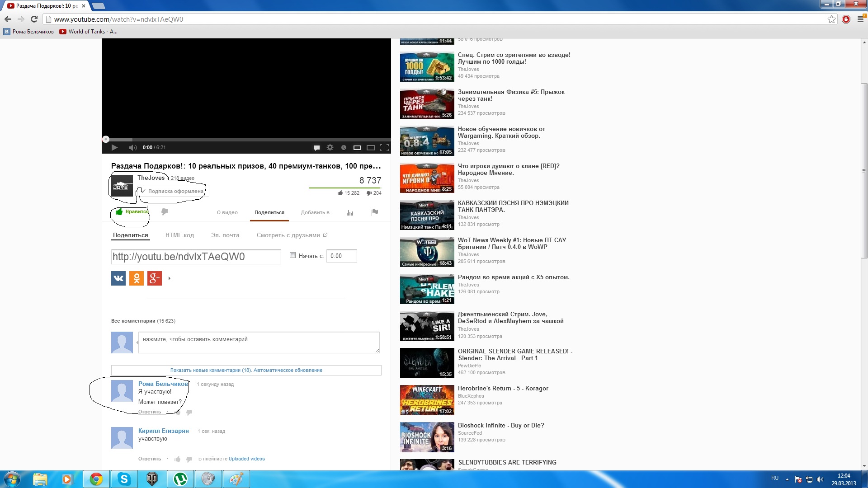The width and height of the screenshot is (868, 488).
Task: Click the 'Нравится' like button
Action: click(131, 211)
